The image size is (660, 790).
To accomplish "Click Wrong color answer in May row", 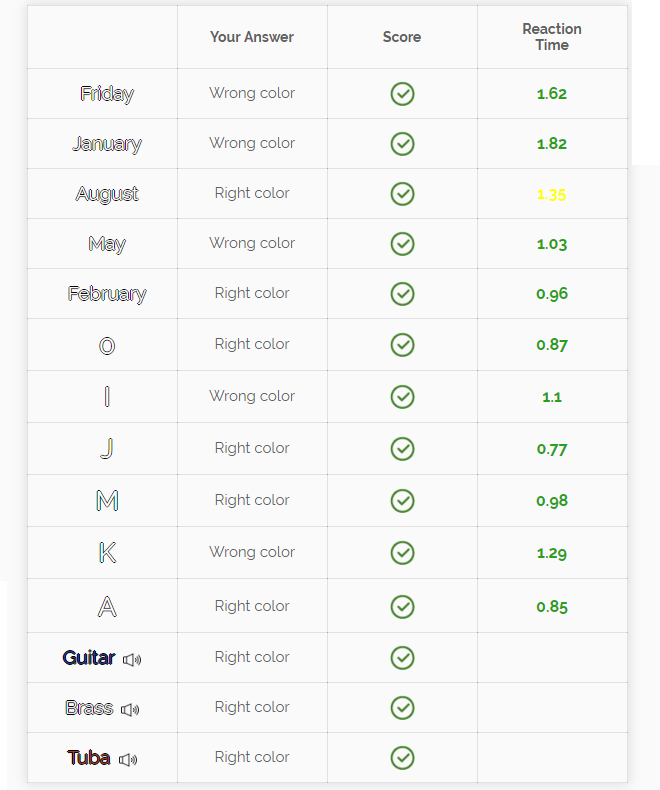I will pos(252,243).
